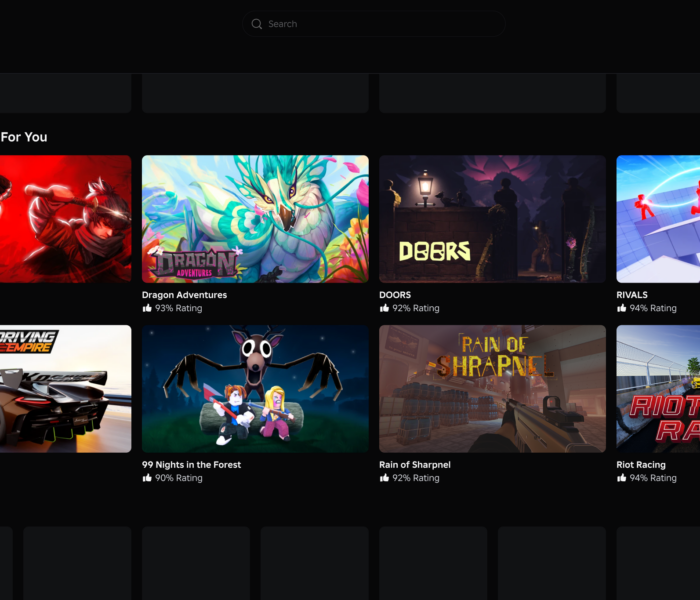The image size is (700, 600).
Task: Click the RIVALS title link
Action: [632, 295]
